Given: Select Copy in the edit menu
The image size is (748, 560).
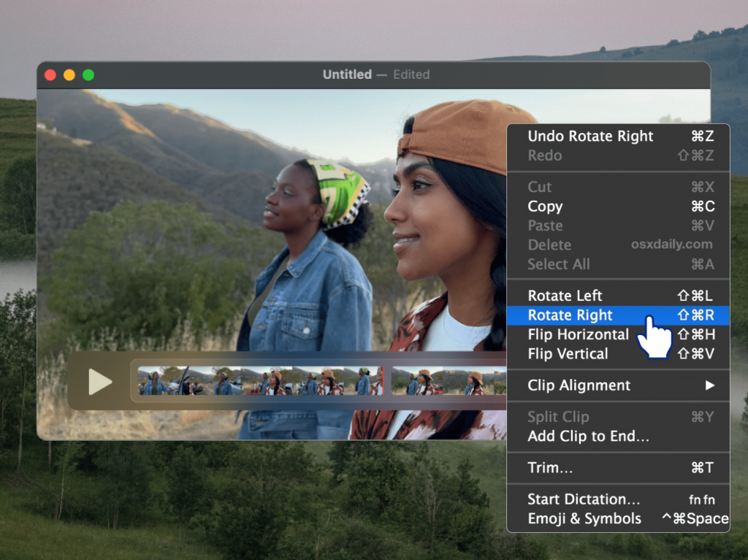Looking at the screenshot, I should tap(618, 206).
